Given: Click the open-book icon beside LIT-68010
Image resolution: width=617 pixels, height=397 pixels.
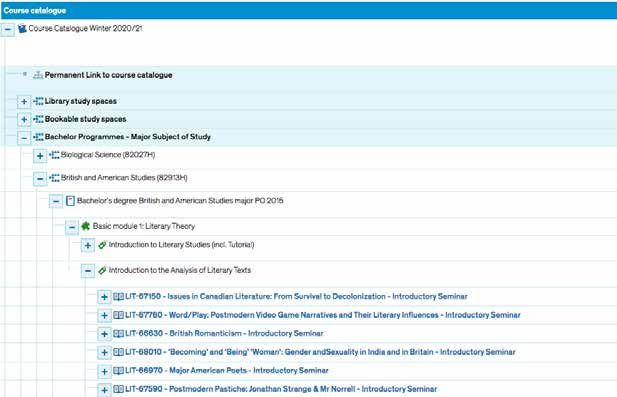Looking at the screenshot, I should (x=118, y=352).
